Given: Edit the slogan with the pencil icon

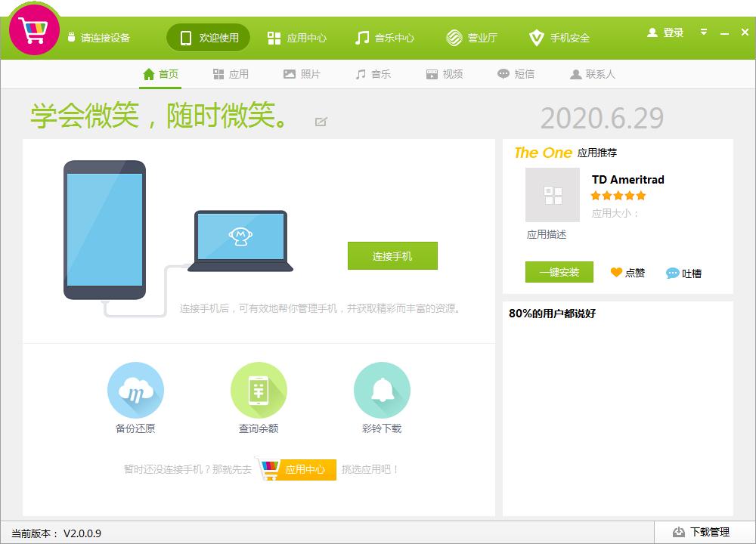Looking at the screenshot, I should point(321,122).
